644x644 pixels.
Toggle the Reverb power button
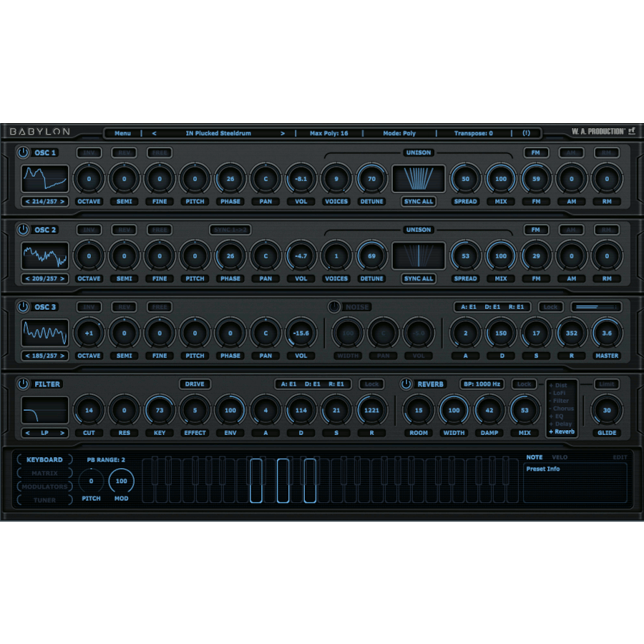coord(406,384)
